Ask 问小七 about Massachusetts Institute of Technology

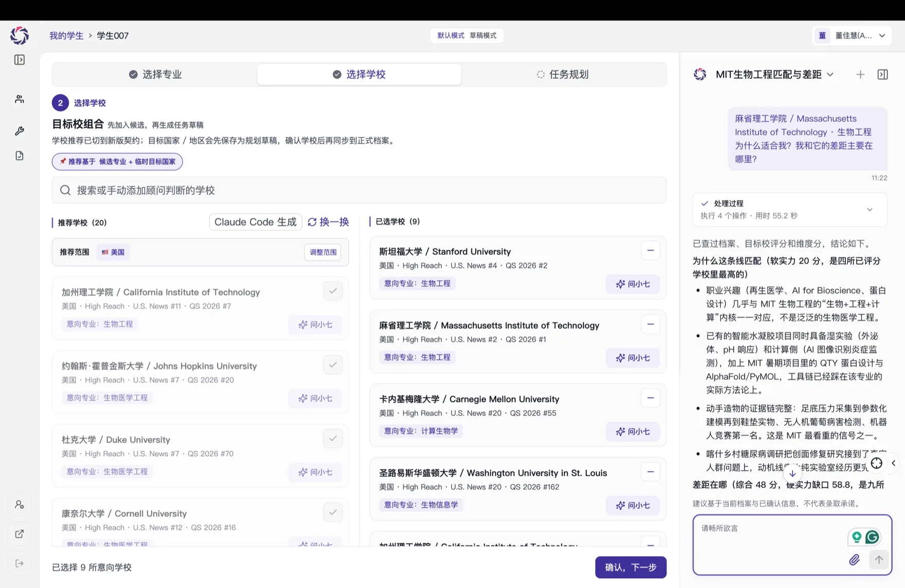click(633, 358)
